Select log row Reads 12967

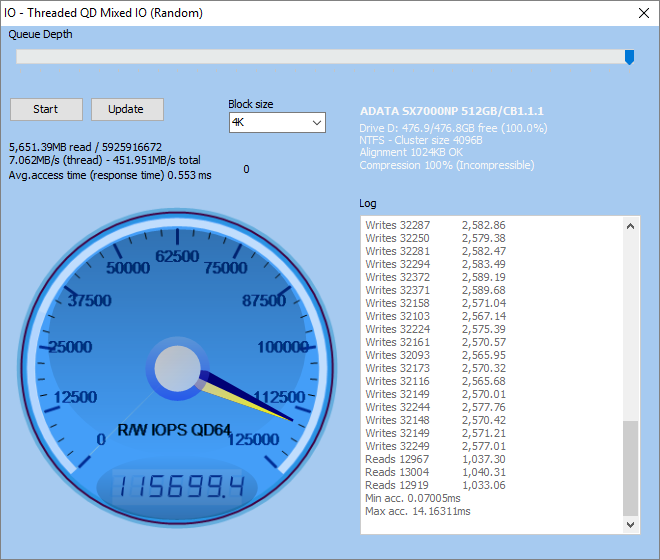pyautogui.click(x=435, y=459)
